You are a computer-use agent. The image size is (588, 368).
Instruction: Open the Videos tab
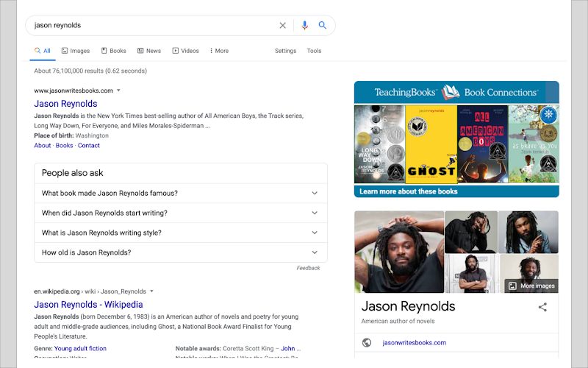pos(186,51)
